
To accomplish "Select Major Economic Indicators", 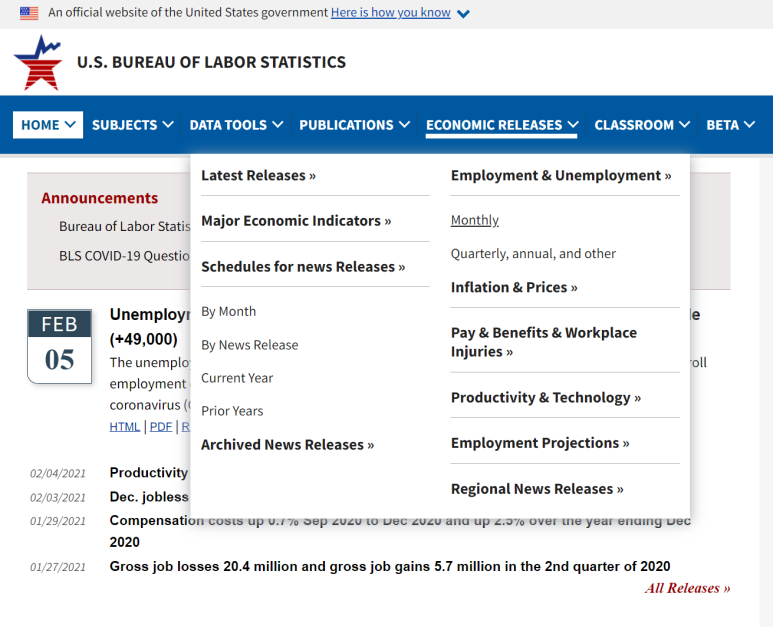I will (296, 221).
